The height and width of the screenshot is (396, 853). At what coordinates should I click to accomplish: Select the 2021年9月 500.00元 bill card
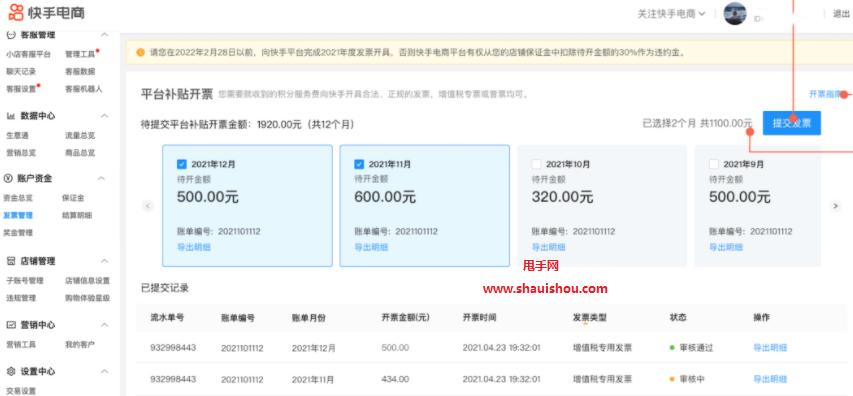coord(758,206)
